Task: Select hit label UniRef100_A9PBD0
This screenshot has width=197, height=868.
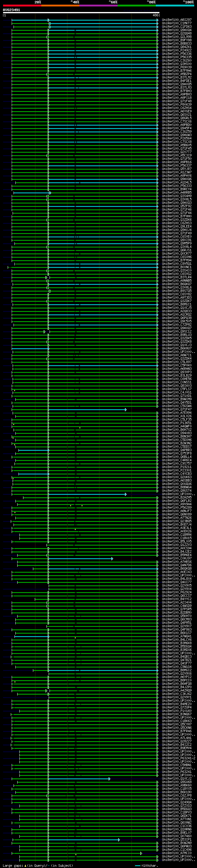Action: click(176, 125)
